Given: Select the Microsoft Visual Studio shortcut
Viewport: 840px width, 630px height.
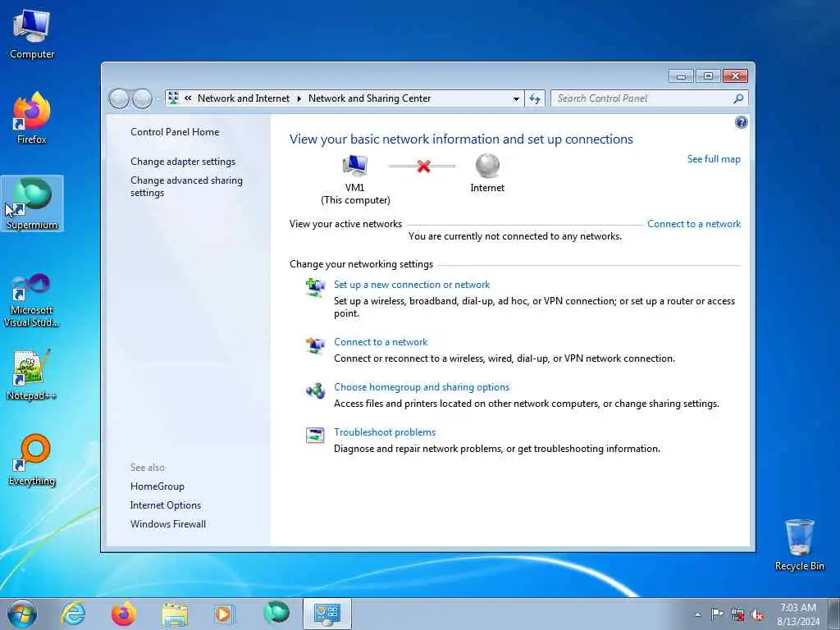Looking at the screenshot, I should pyautogui.click(x=32, y=300).
